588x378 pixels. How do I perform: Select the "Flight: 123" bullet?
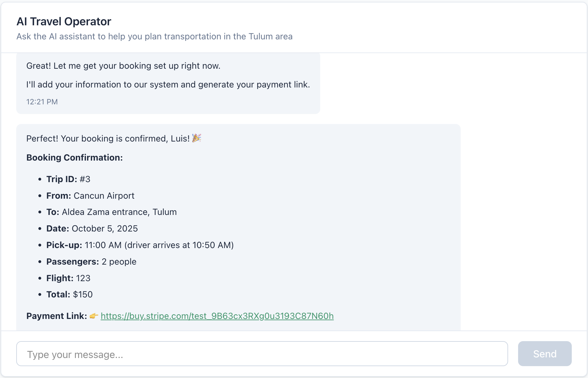(x=68, y=278)
